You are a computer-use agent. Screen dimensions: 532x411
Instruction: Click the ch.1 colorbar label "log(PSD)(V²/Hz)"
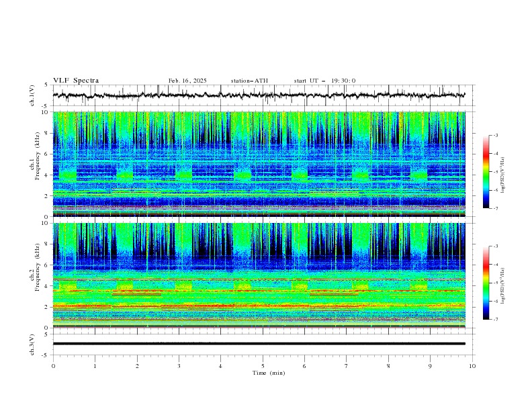(x=503, y=175)
